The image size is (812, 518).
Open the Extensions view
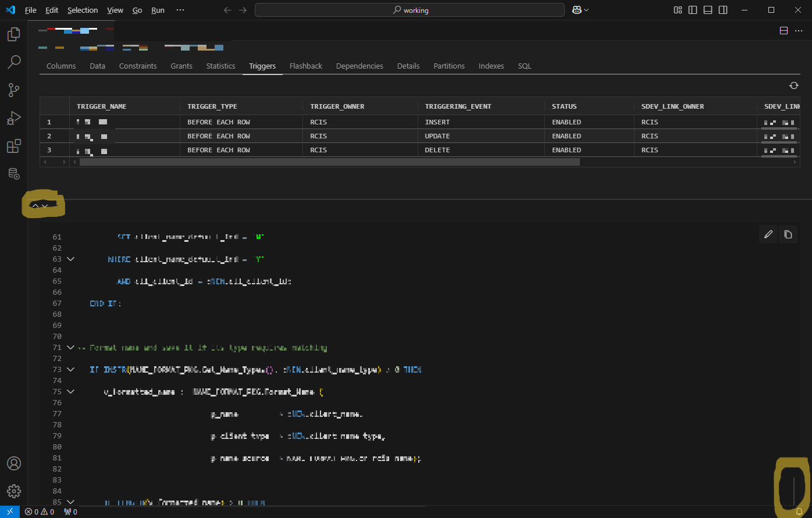[x=14, y=146]
